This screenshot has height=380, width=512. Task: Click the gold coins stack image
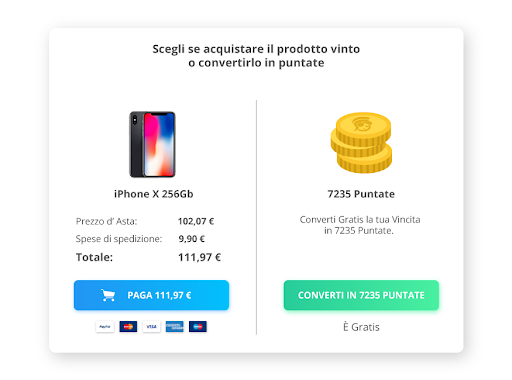[361, 143]
